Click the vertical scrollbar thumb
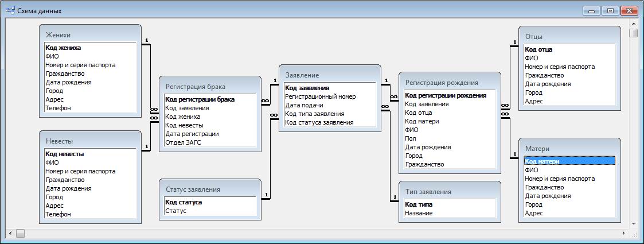644x244 pixels. (633, 33)
